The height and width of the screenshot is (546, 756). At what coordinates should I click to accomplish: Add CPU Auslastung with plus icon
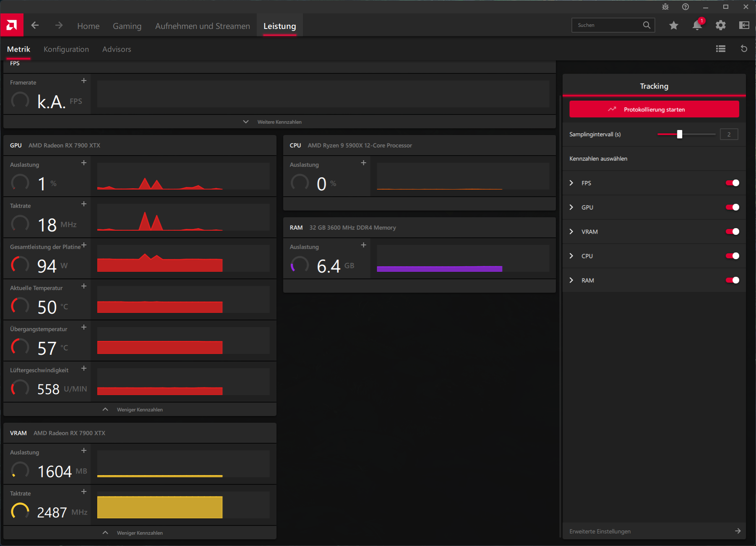coord(364,163)
